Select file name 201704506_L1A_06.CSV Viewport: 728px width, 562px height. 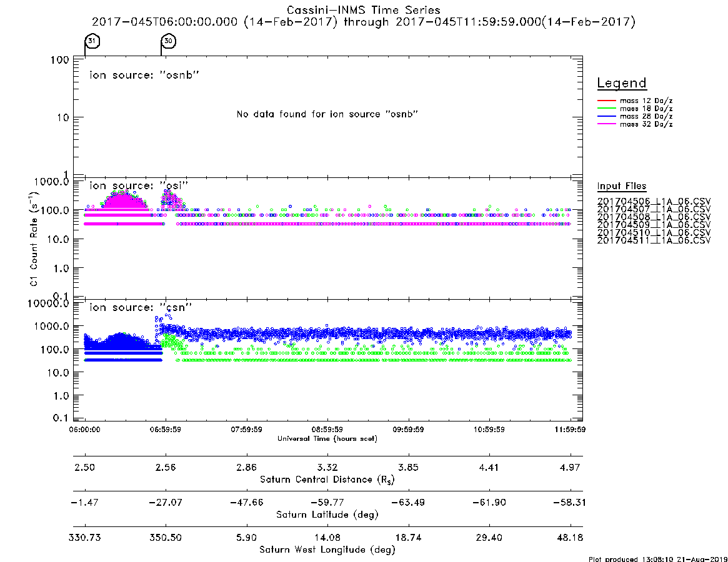pyautogui.click(x=654, y=202)
